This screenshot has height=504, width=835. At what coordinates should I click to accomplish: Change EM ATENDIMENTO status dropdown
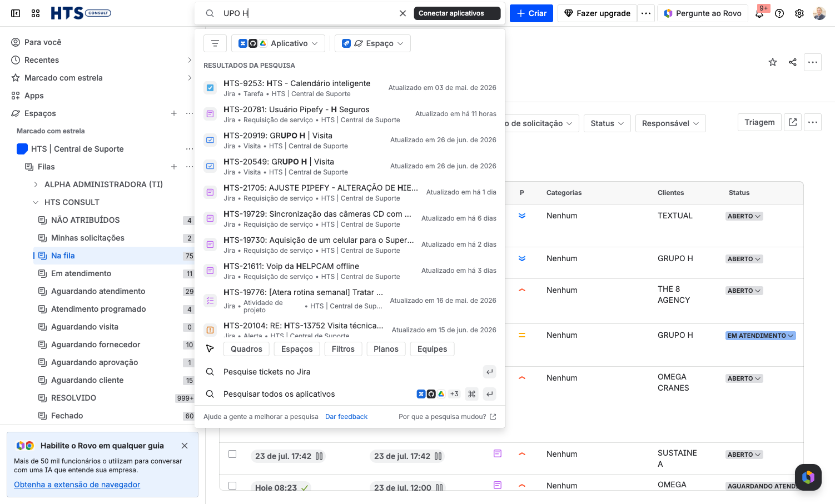coord(761,336)
